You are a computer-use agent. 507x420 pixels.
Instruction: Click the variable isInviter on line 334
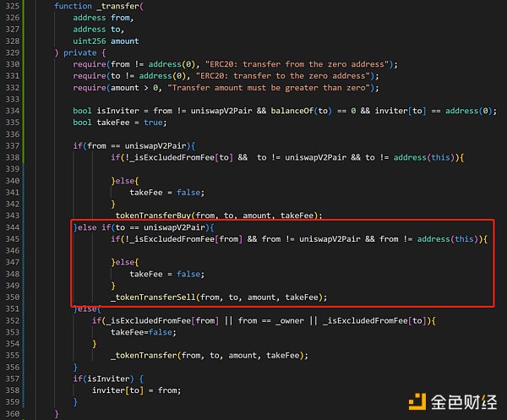(117, 111)
